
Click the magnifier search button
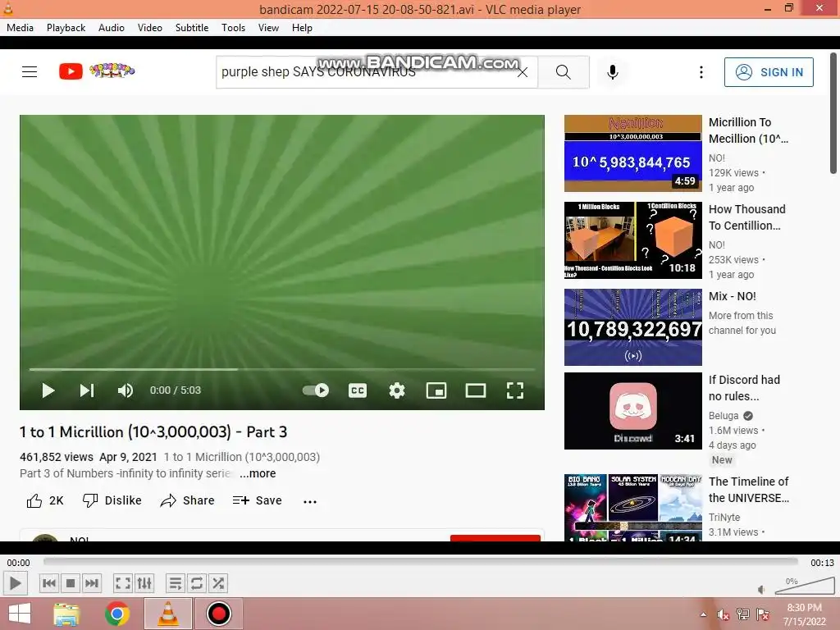(563, 72)
